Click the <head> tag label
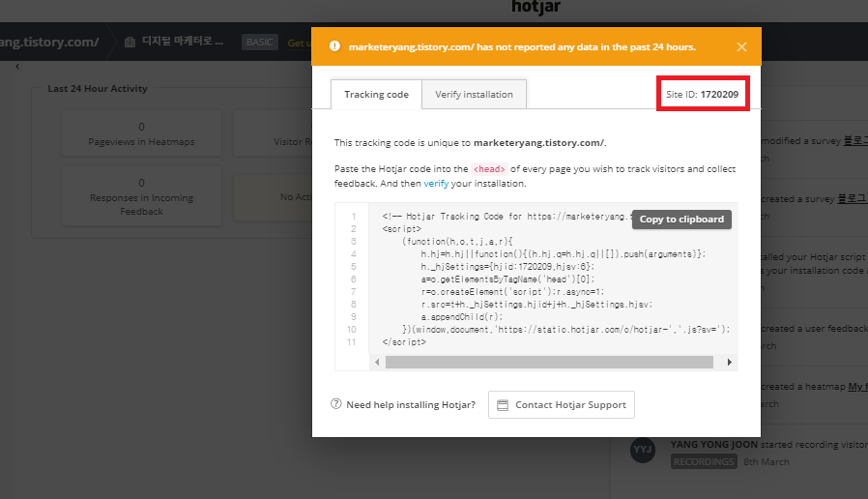The height and width of the screenshot is (499, 868). tap(489, 169)
